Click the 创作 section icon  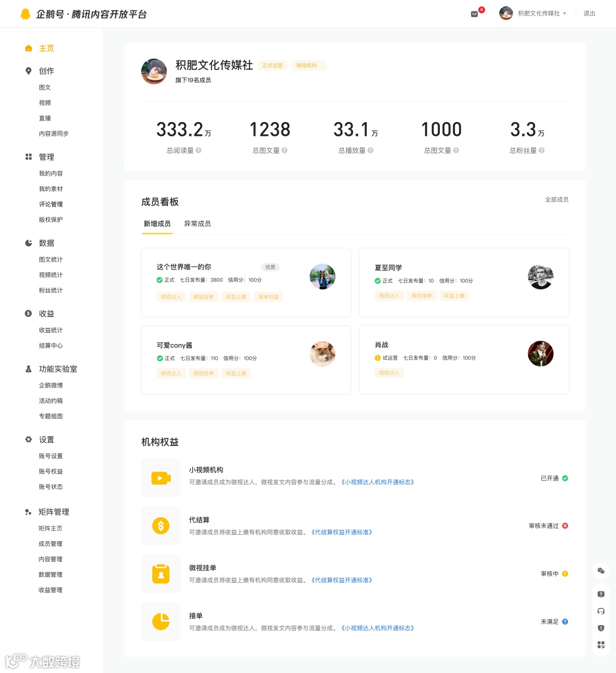pos(29,71)
